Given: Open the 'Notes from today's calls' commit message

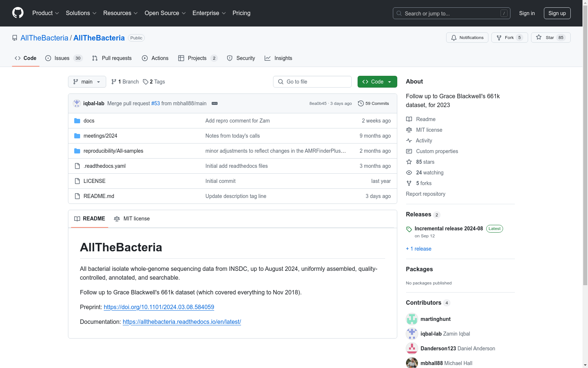Looking at the screenshot, I should 233,136.
